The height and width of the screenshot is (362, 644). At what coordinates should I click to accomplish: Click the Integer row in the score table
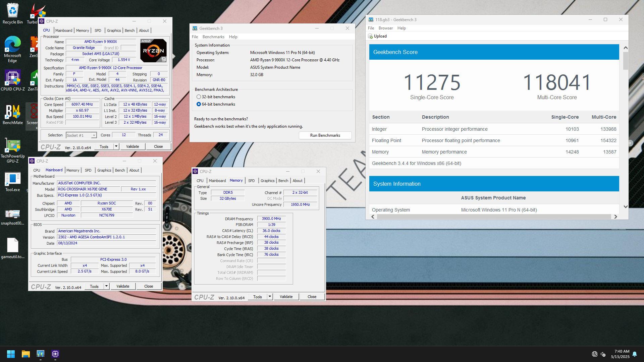494,129
